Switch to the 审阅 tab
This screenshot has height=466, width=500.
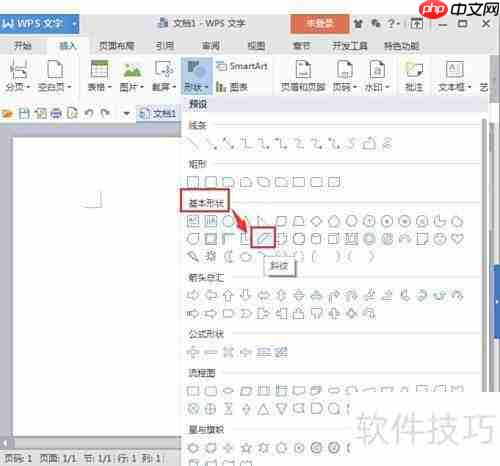(x=210, y=45)
